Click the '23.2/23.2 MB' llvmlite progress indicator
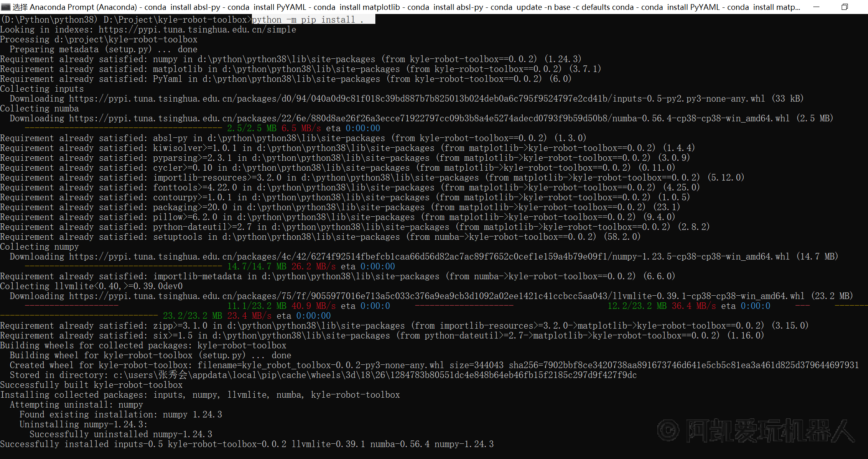This screenshot has width=868, height=459. point(193,316)
